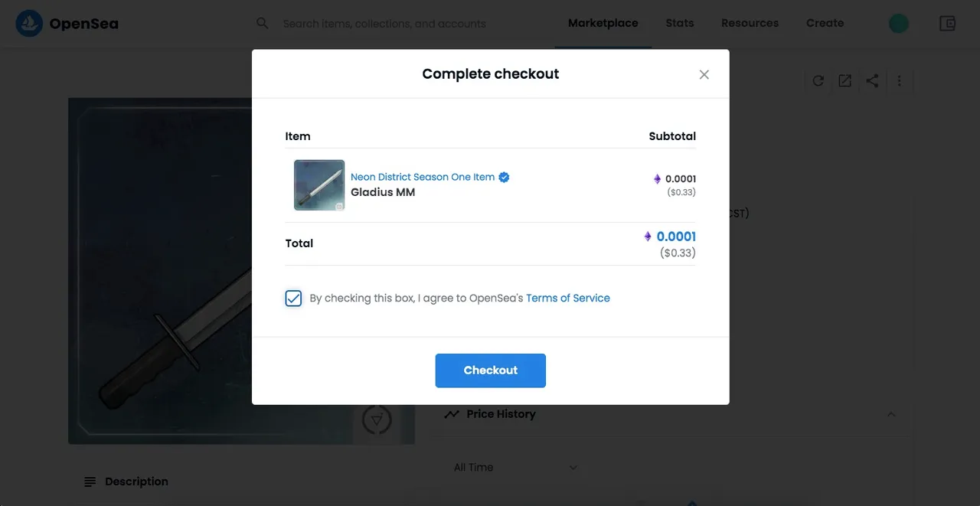980x506 pixels.
Task: Click the OpenSea wordmark text
Action: 84,24
